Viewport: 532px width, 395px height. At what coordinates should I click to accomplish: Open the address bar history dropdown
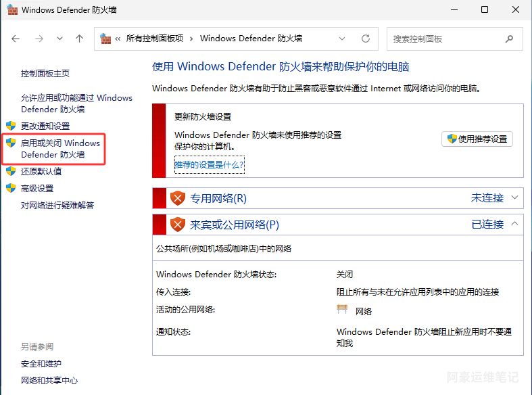tap(343, 39)
